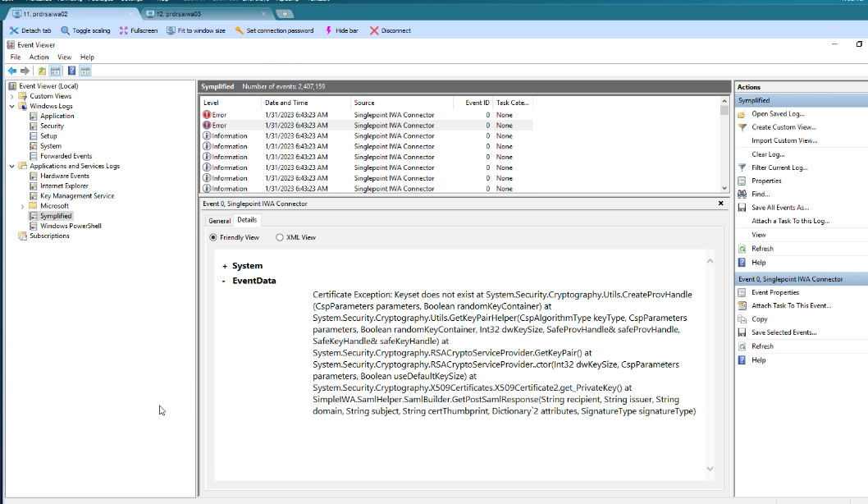The height and width of the screenshot is (504, 868).
Task: Click the Disconnect icon in connection bar
Action: (374, 30)
